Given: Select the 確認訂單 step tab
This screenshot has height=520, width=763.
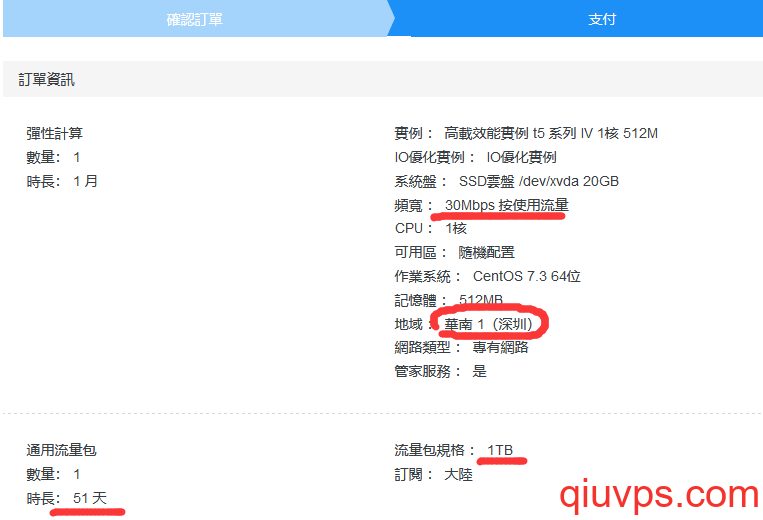Looking at the screenshot, I should [195, 19].
